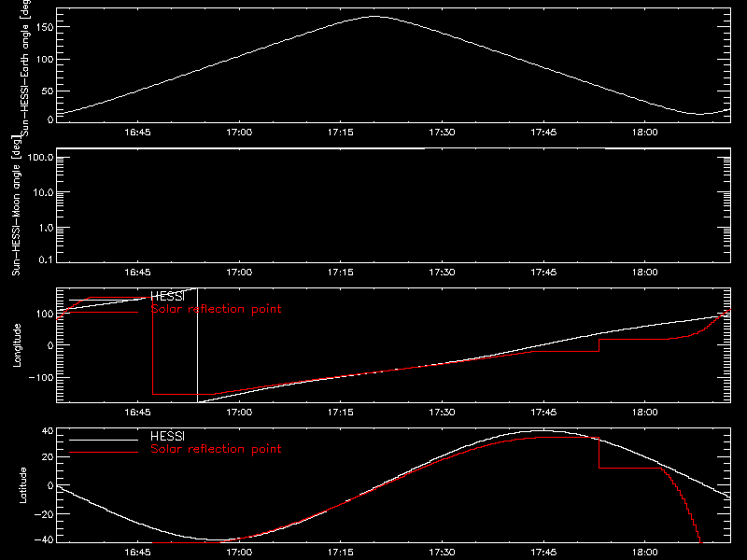Select 17:15 time label under Earth angle plot
Viewport: 747px width, 560px height.
(x=341, y=133)
